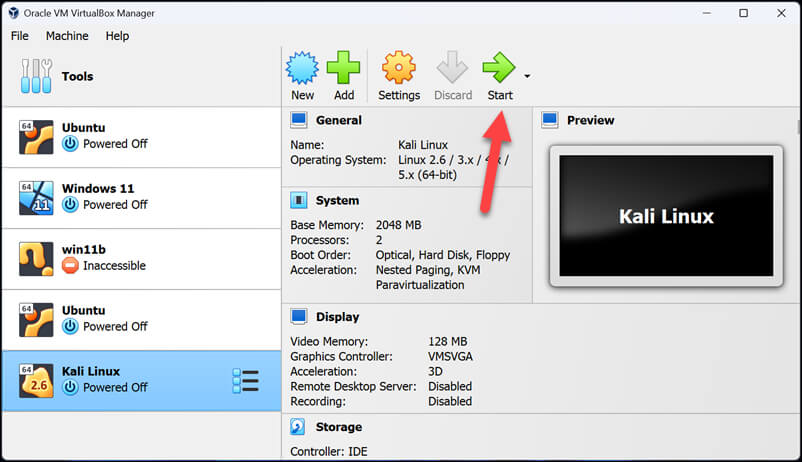Click the Tools wrench and screwdriver icon

(x=36, y=76)
